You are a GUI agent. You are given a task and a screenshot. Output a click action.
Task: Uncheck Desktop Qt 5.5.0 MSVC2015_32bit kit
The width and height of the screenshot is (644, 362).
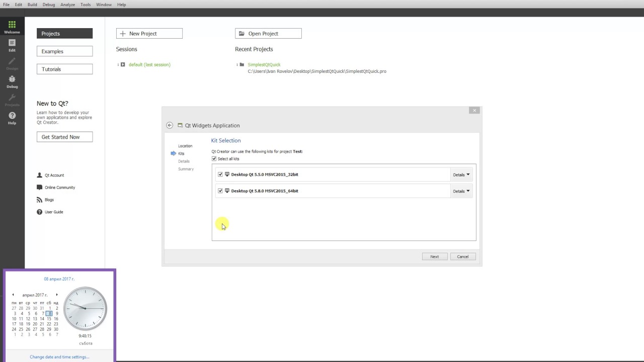coord(220,174)
